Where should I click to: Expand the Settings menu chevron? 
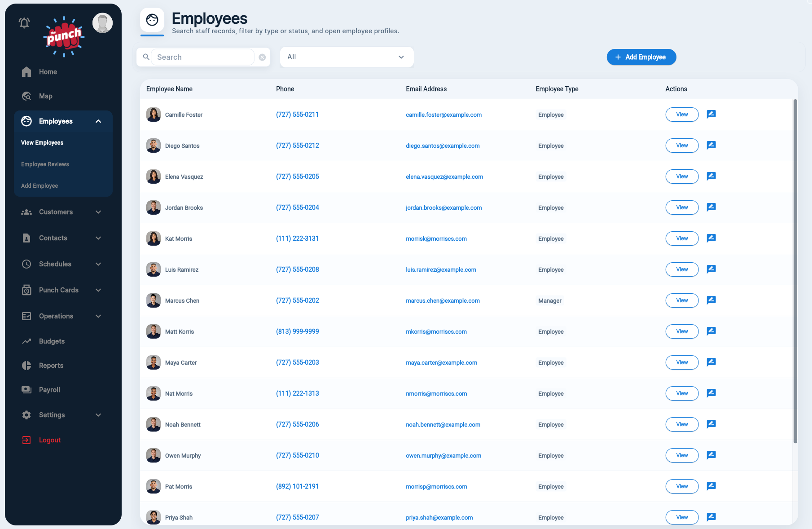98,415
